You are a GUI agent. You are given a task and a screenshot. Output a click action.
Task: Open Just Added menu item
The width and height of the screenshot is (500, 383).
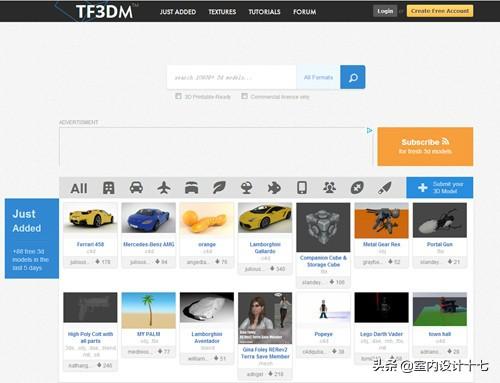[x=178, y=12]
